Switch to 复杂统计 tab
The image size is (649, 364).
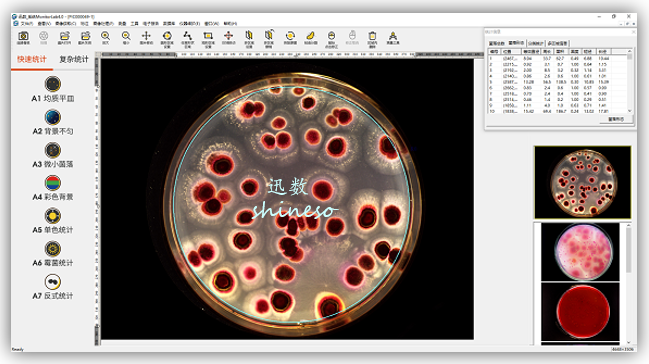(x=74, y=59)
